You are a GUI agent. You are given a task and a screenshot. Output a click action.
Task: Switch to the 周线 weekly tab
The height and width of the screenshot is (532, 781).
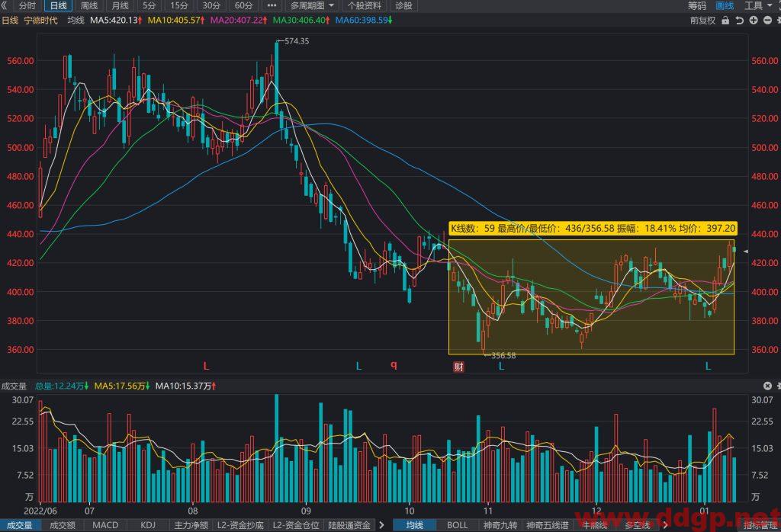(x=89, y=5)
